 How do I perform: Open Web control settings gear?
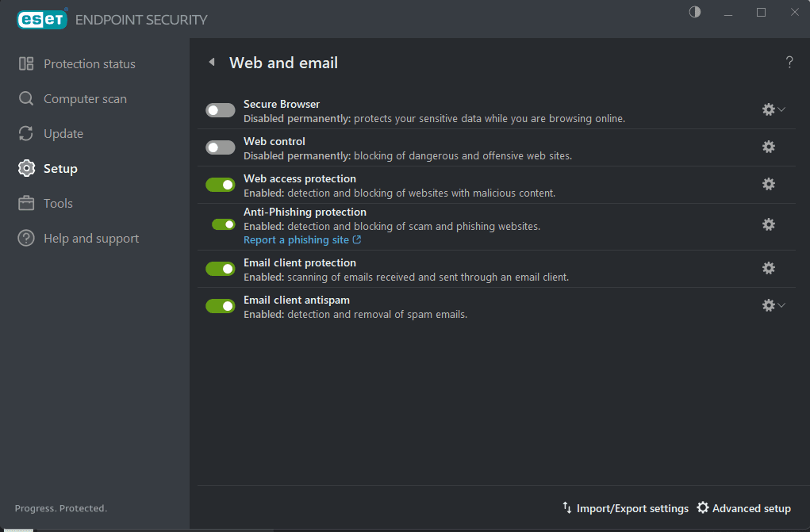pyautogui.click(x=769, y=147)
